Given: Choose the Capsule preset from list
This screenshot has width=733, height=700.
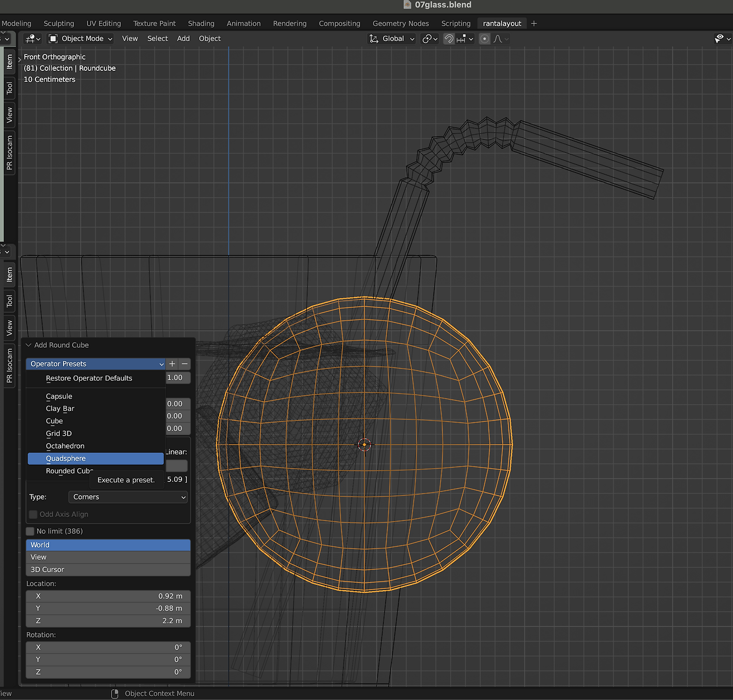Looking at the screenshot, I should tap(59, 396).
